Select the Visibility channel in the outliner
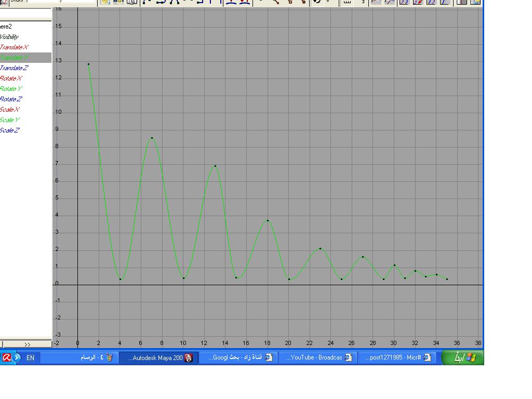The image size is (532, 399). click(9, 37)
